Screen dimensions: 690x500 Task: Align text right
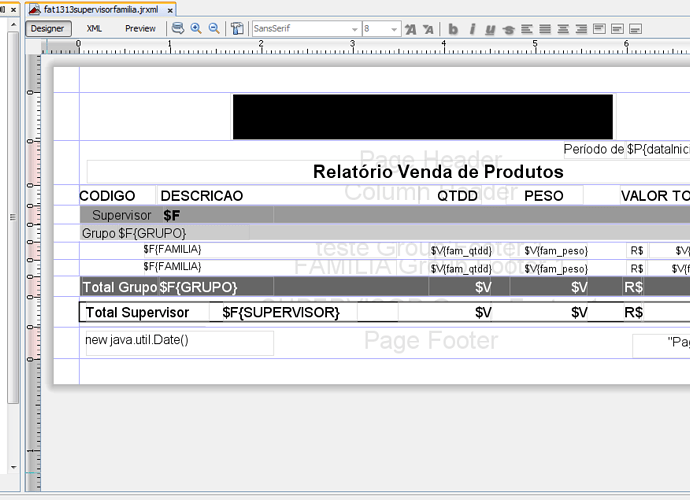coord(581,29)
